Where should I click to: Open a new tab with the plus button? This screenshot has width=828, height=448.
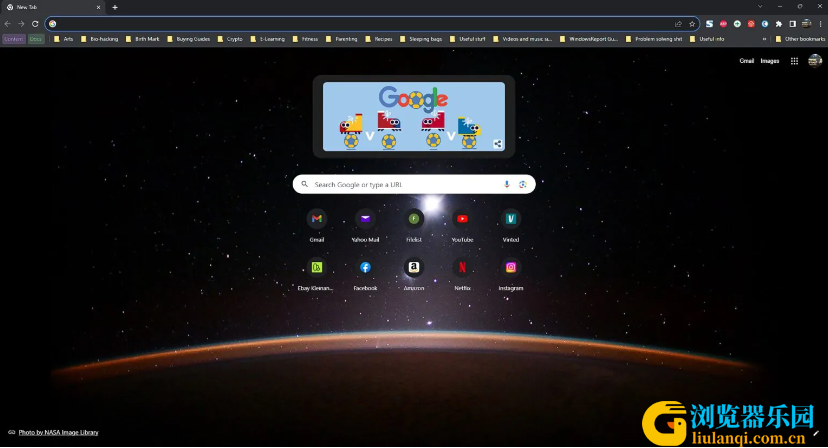pyautogui.click(x=115, y=7)
